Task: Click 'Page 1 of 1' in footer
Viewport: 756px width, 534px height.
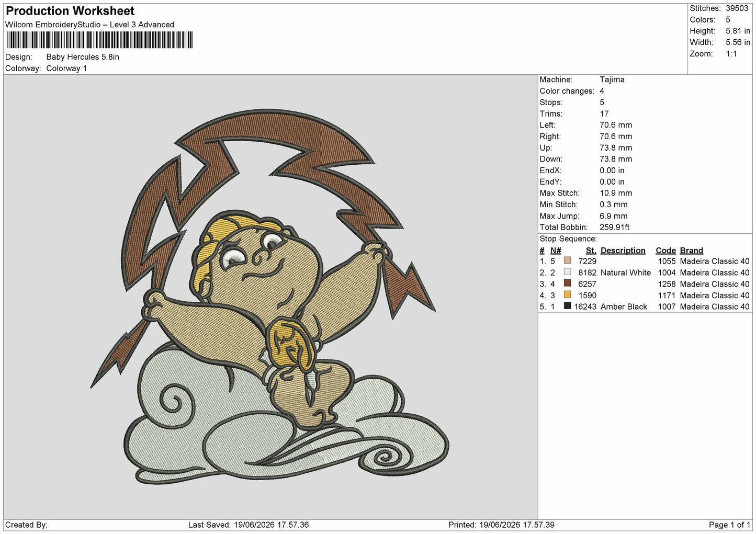Action: pos(729,525)
